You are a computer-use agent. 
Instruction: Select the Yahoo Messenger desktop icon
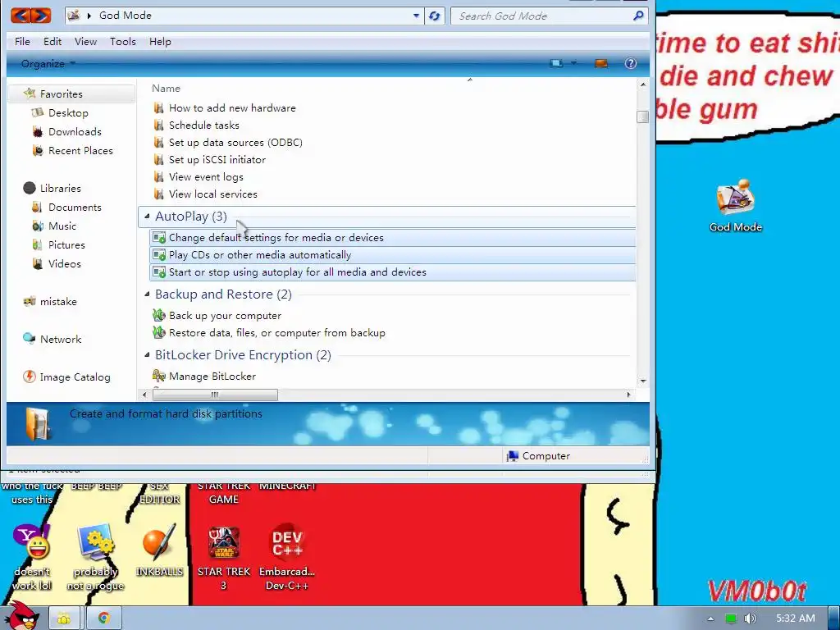32,557
